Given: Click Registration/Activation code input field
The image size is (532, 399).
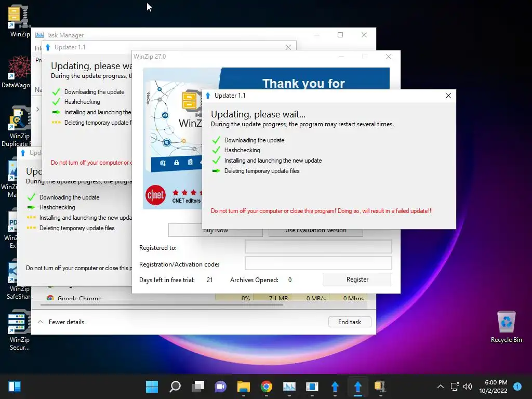Looking at the screenshot, I should (318, 263).
